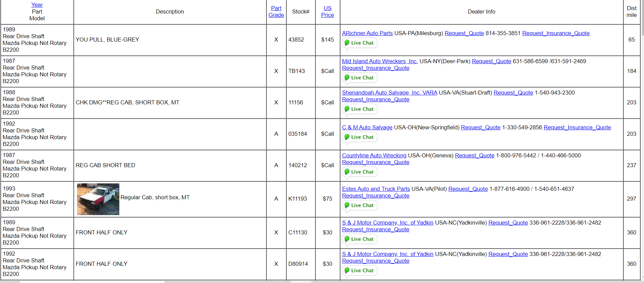Image resolution: width=644 pixels, height=283 pixels.
Task: Click the distance value "184"
Action: (x=631, y=71)
